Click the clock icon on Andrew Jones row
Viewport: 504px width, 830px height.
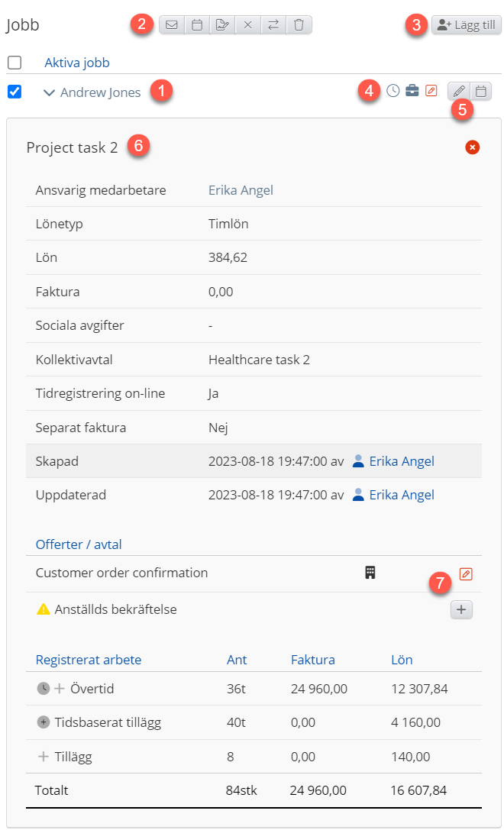[x=393, y=92]
